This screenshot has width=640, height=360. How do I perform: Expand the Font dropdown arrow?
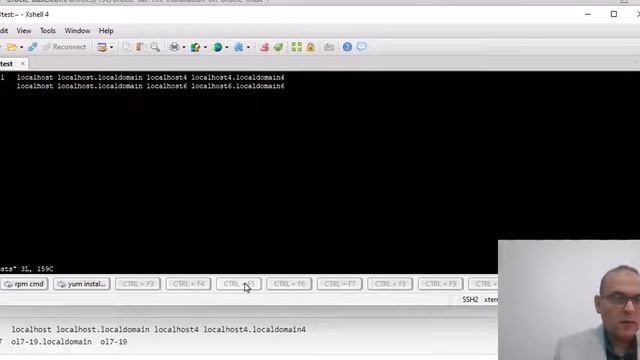click(x=248, y=47)
